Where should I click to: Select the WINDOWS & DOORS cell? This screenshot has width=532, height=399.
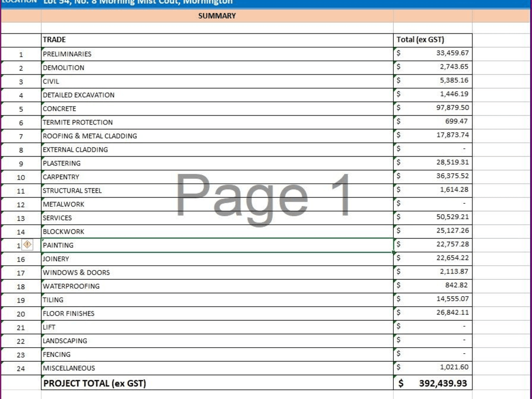[217, 272]
